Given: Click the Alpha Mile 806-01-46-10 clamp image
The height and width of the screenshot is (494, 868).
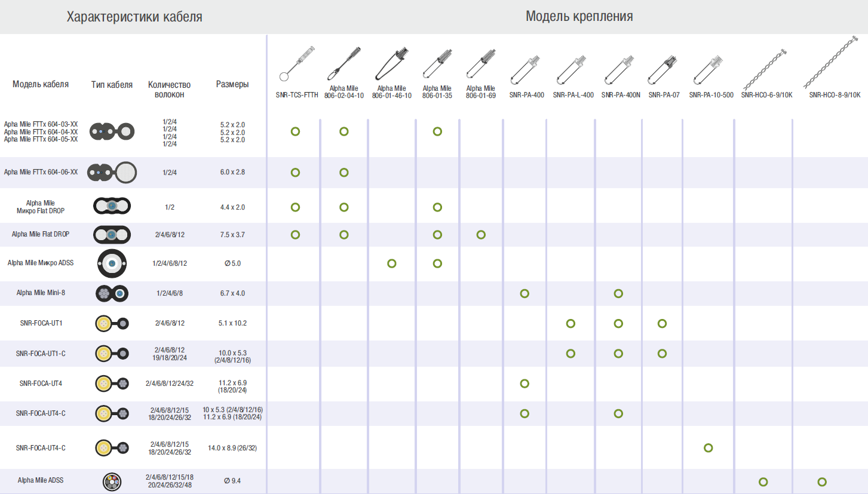Looking at the screenshot, I should pos(392,64).
